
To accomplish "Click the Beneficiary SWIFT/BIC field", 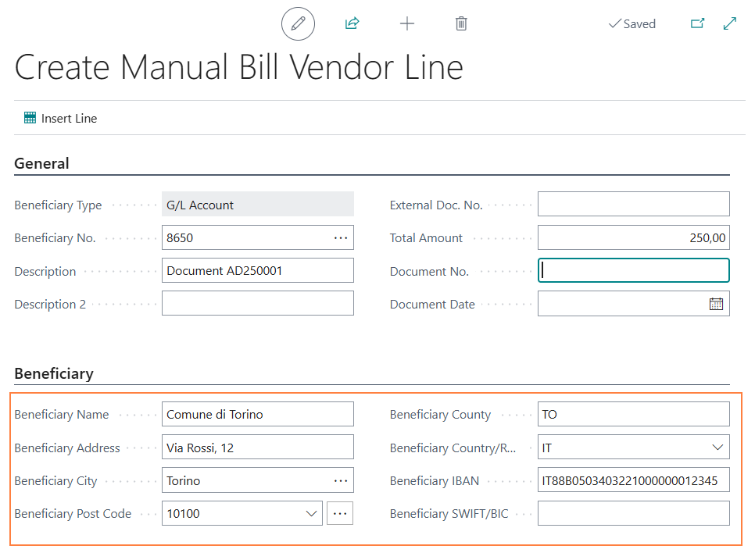I will 633,513.
